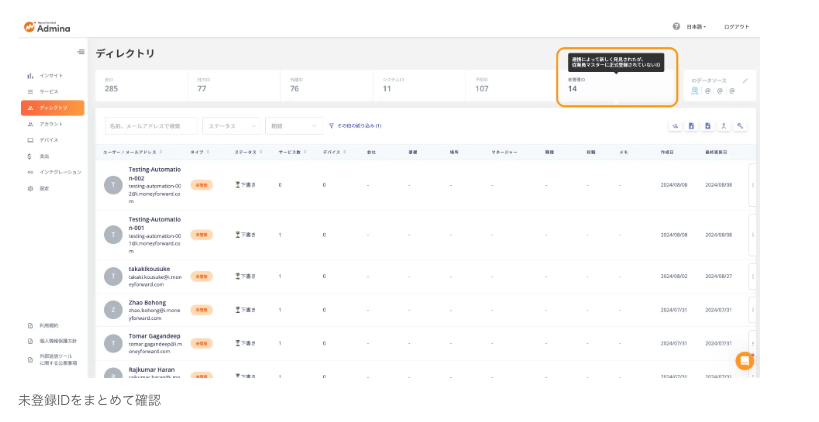Click the T avatar for Testing-Automation-002
Viewport: 819px width, 422px height.
(113, 185)
